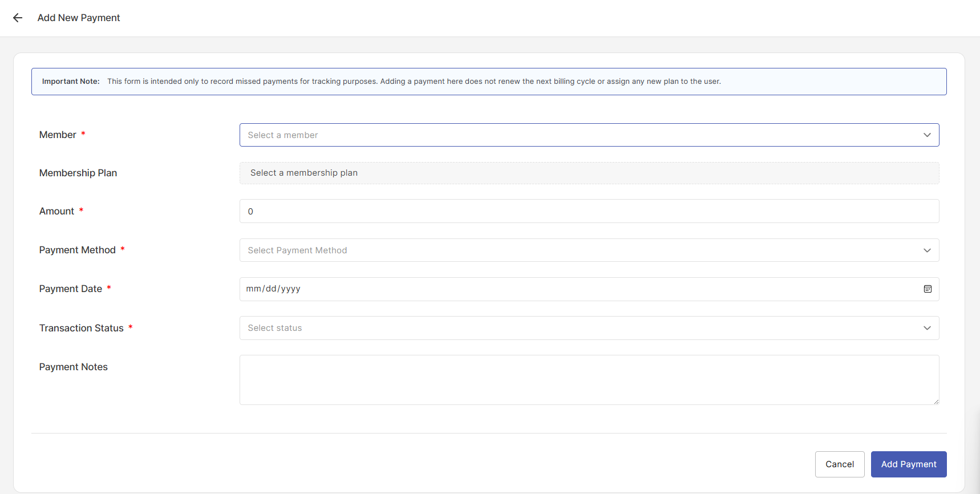This screenshot has height=494, width=980.
Task: Click inside the Payment Notes textarea
Action: coord(589,380)
